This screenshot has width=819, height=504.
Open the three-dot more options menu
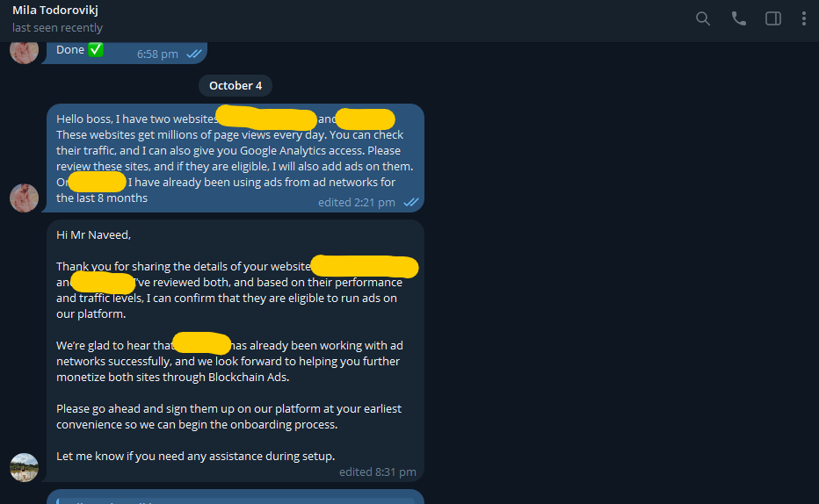803,18
